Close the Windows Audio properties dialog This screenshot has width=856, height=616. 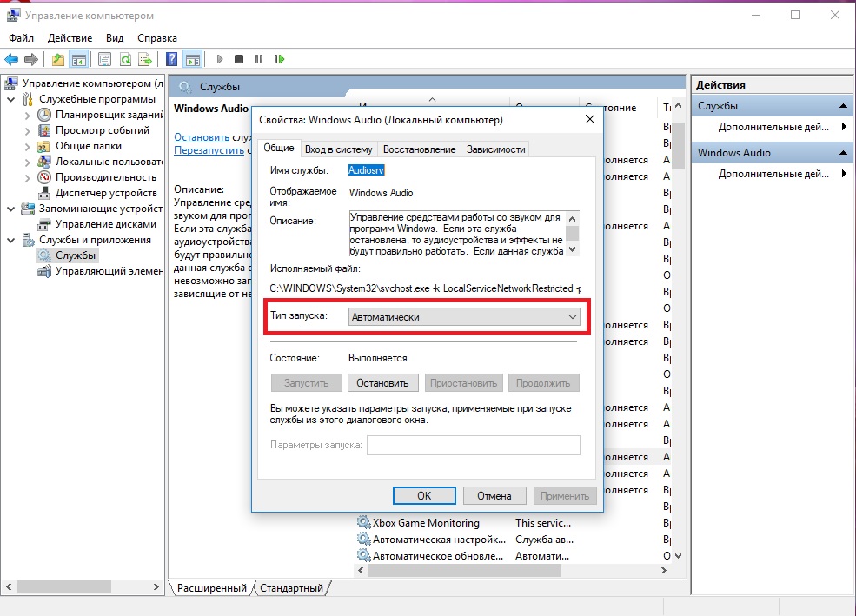(589, 119)
